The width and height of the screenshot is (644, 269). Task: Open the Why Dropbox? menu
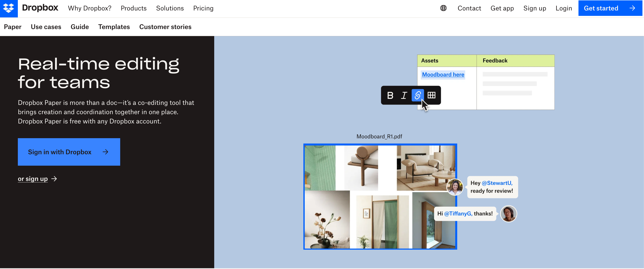(x=90, y=8)
